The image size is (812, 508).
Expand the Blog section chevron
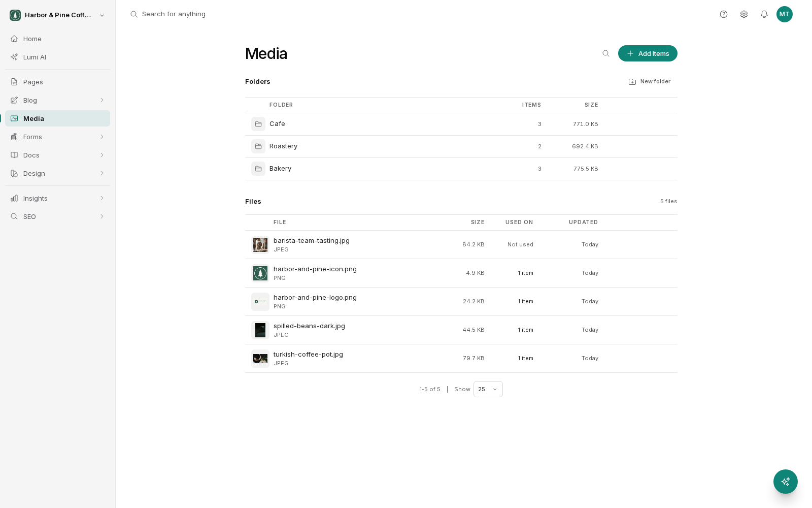coord(102,100)
